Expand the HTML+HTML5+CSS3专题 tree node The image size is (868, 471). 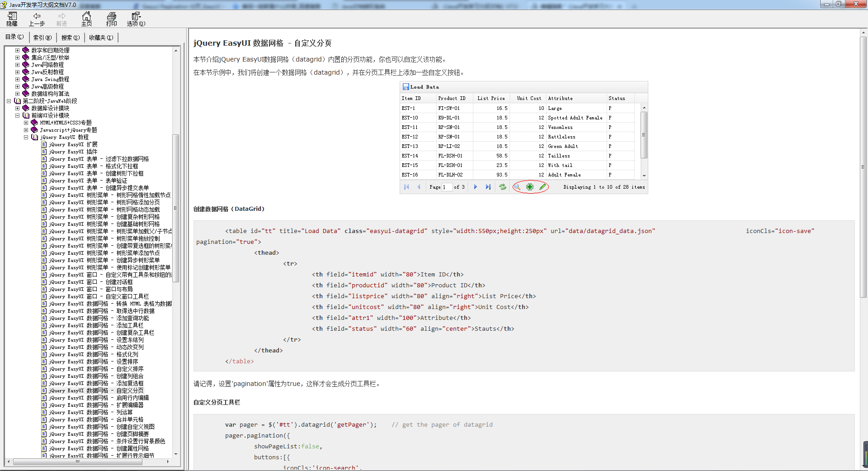26,123
